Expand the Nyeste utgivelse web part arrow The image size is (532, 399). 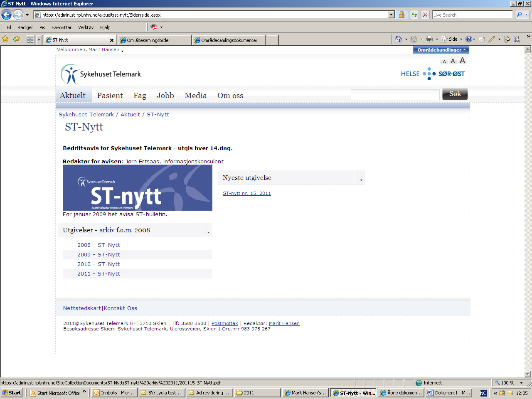361,180
